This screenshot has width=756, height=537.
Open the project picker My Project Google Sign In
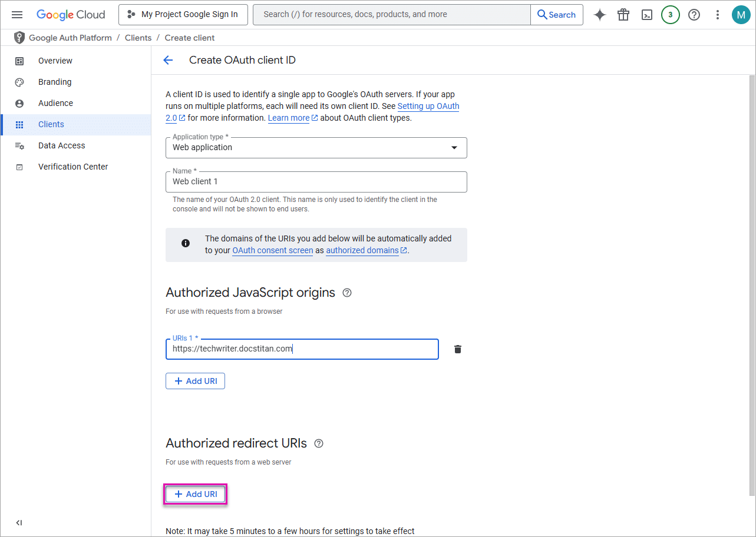click(182, 15)
